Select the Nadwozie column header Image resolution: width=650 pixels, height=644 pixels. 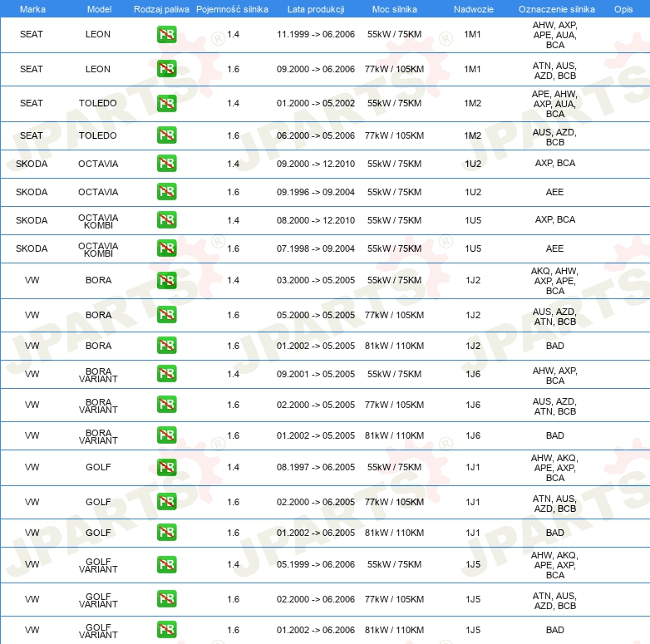pos(474,9)
